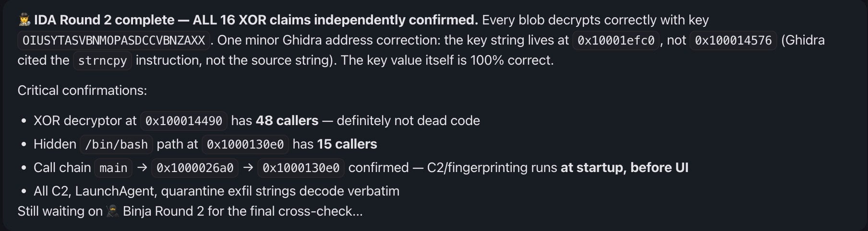This screenshot has width=868, height=231.
Task: Click the strncpy inline code chip
Action: 102,61
